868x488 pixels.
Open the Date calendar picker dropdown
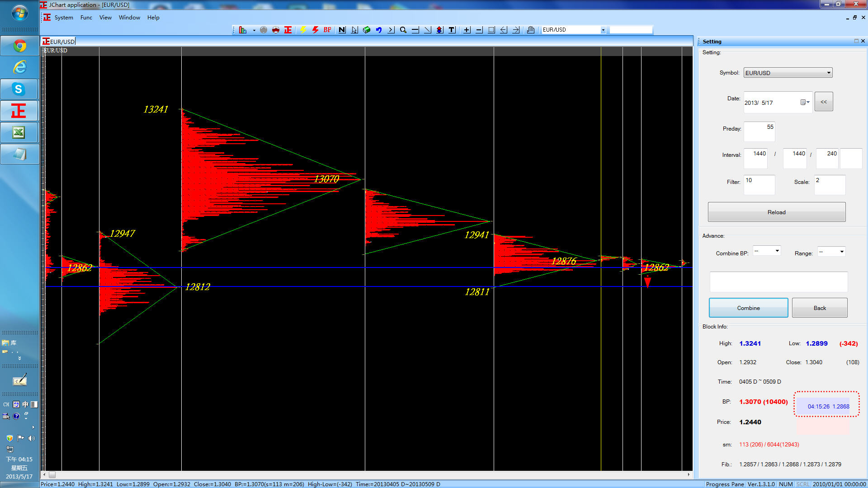805,102
